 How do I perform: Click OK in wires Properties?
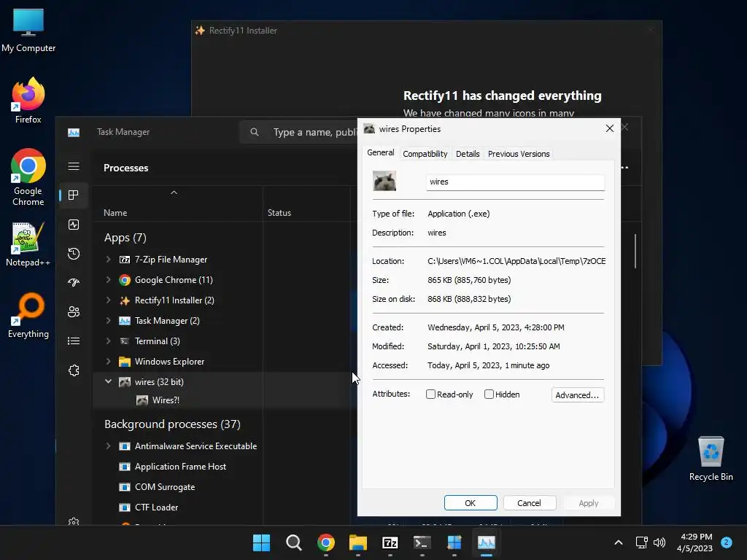tap(471, 503)
